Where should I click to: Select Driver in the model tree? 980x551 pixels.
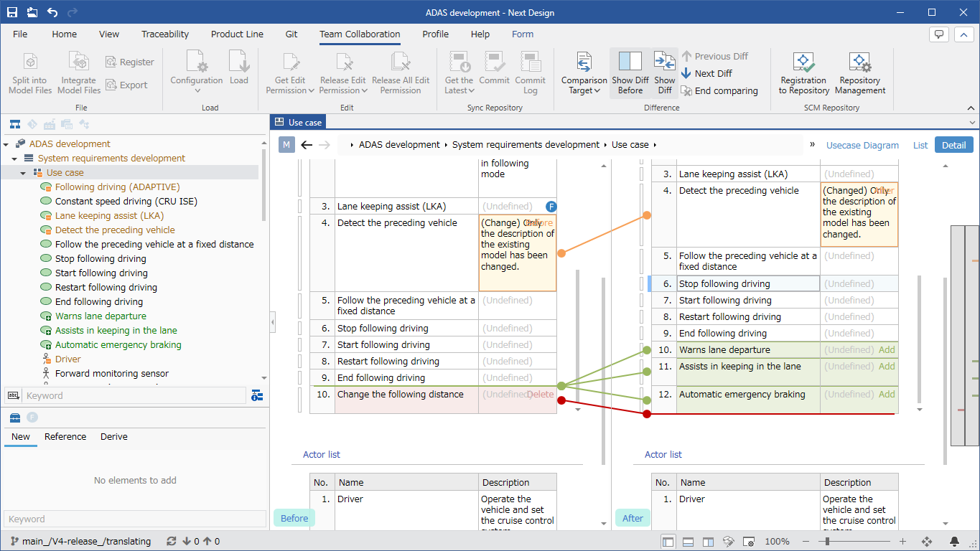(x=68, y=359)
